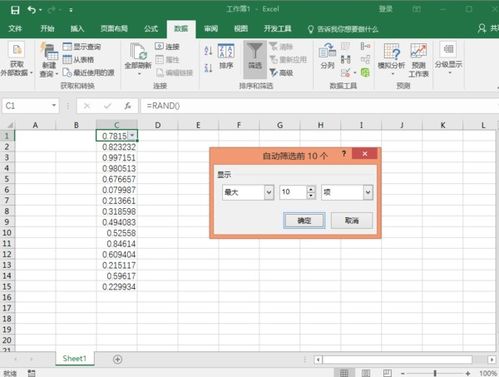The height and width of the screenshot is (377, 499).
Task: Click Manage Data Model green icon
Action: click(365, 72)
